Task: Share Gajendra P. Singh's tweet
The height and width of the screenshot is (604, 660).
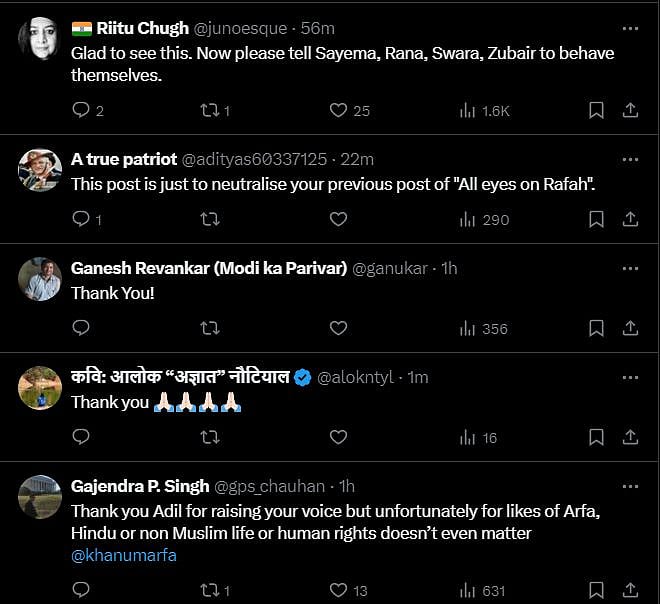Action: (630, 590)
